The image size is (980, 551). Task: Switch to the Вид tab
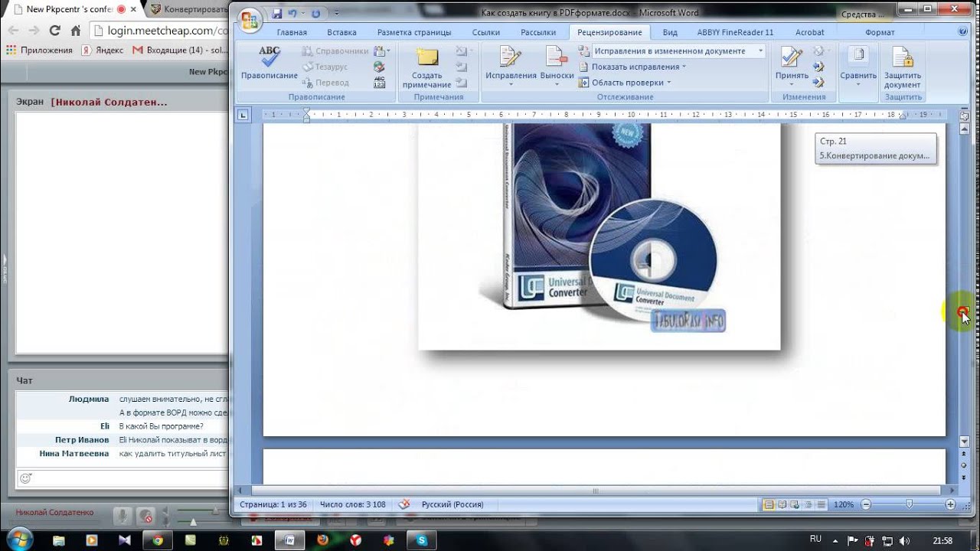670,32
